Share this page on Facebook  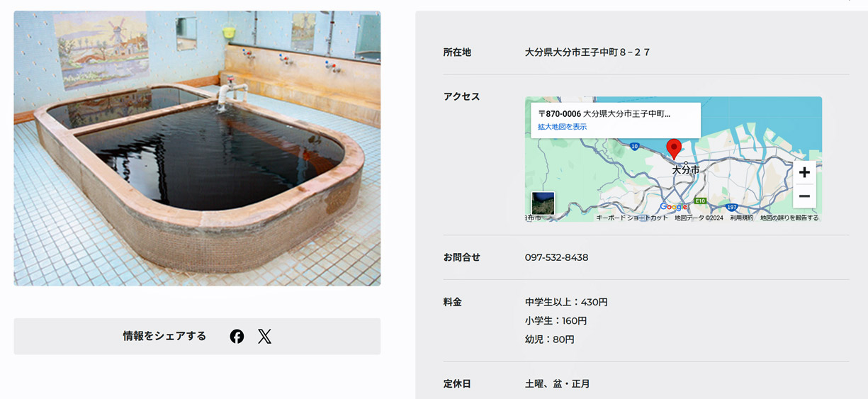point(237,337)
